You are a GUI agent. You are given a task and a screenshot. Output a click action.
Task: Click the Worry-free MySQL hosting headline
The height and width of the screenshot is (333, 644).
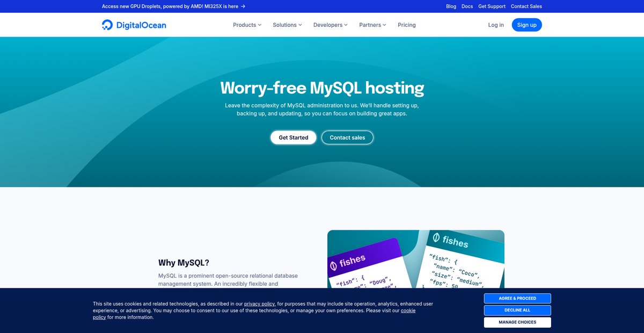coord(322,88)
